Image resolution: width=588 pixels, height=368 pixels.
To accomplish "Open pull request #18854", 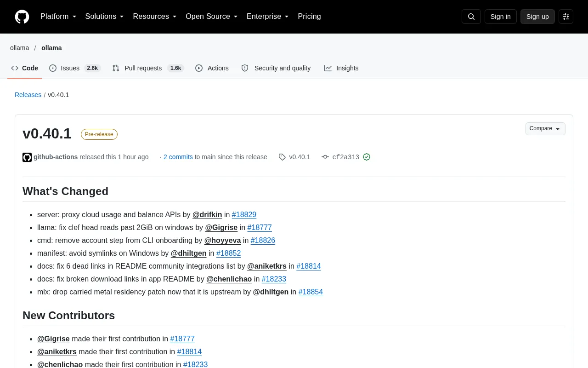I will click(311, 292).
